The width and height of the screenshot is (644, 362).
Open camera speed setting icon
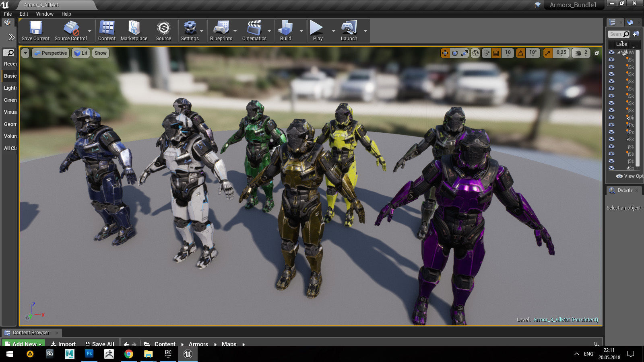(578, 53)
